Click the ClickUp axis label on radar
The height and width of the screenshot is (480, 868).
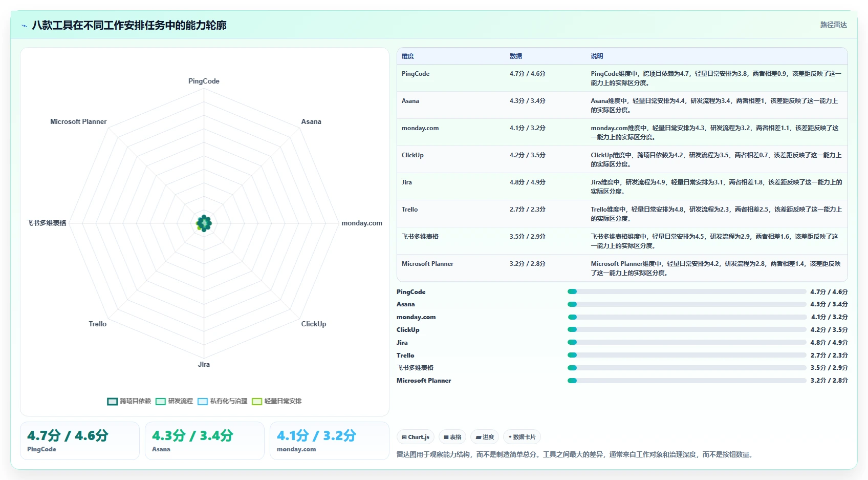314,324
